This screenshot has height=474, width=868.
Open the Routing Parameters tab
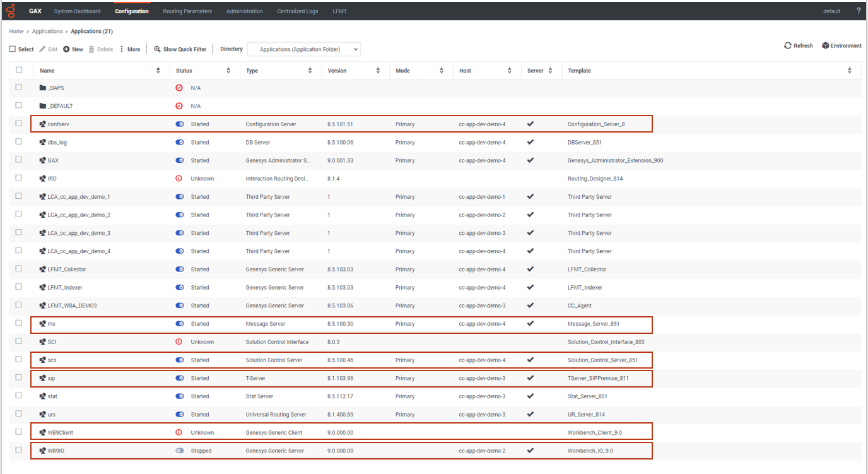click(x=187, y=11)
